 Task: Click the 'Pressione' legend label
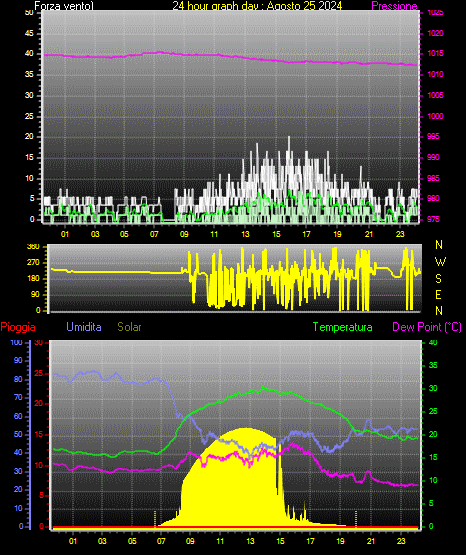tap(394, 6)
